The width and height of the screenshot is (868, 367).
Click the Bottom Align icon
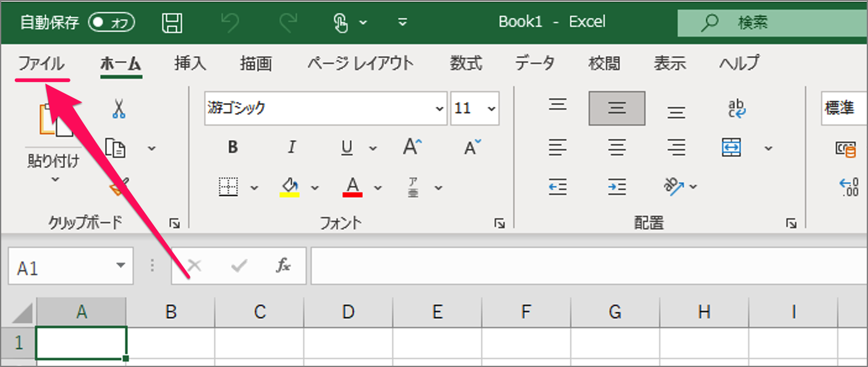pos(676,112)
